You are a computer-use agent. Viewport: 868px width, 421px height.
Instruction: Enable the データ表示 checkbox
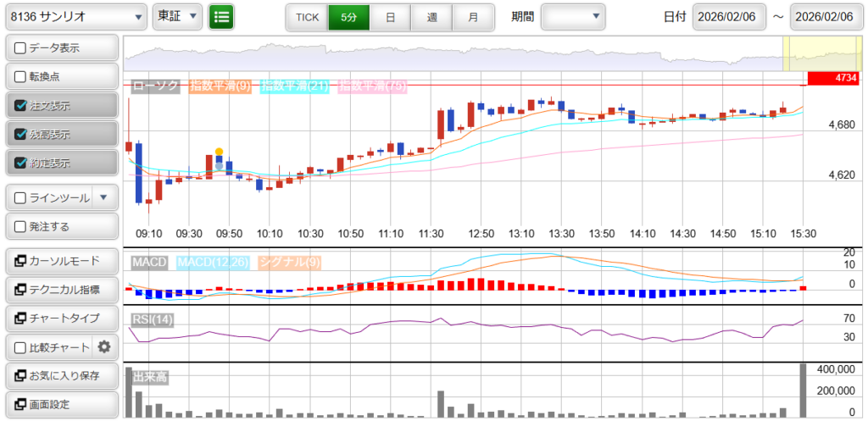coord(21,48)
